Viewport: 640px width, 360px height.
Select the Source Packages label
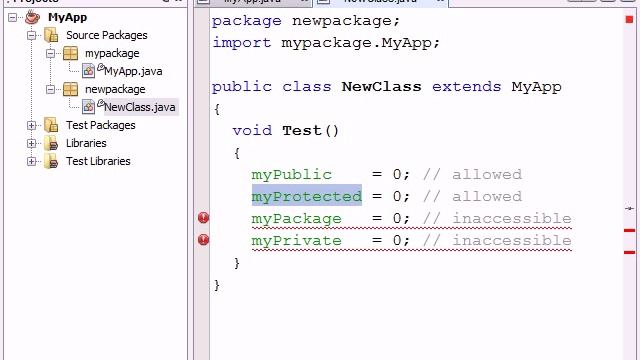pyautogui.click(x=107, y=36)
